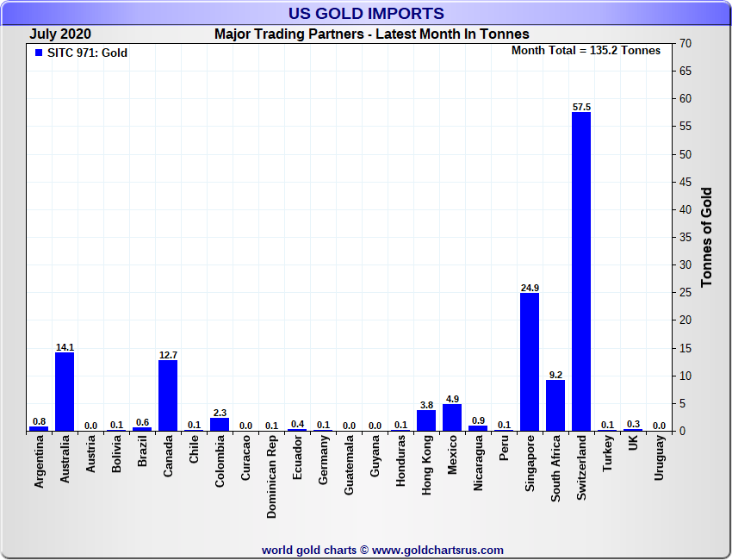
Task: Click the US GOLD IMPORTS title bar
Action: click(366, 13)
